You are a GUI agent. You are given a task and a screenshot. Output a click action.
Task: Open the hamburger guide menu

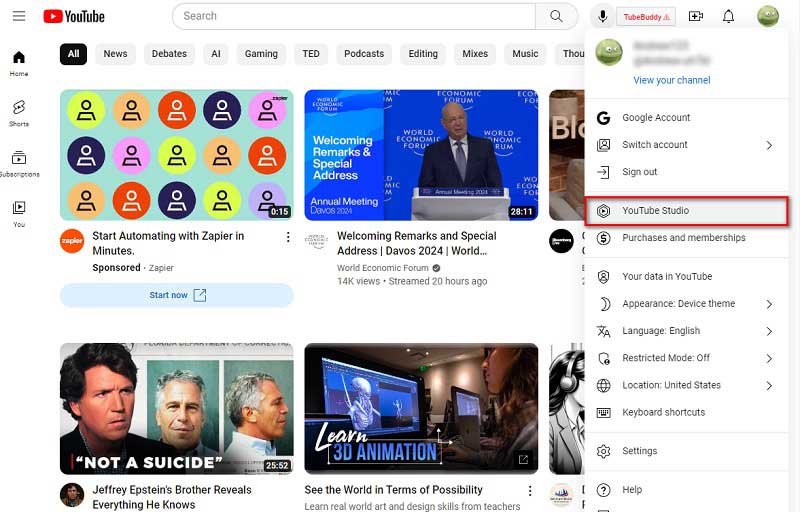[x=19, y=16]
